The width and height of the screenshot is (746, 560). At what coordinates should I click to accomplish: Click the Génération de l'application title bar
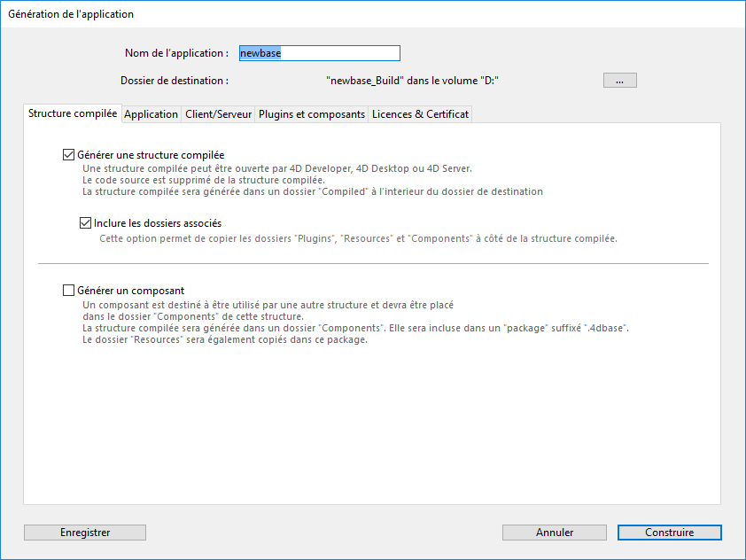coord(71,14)
